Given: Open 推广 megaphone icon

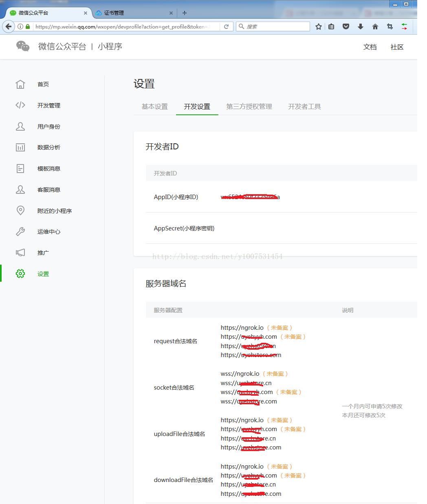Looking at the screenshot, I should [x=20, y=253].
